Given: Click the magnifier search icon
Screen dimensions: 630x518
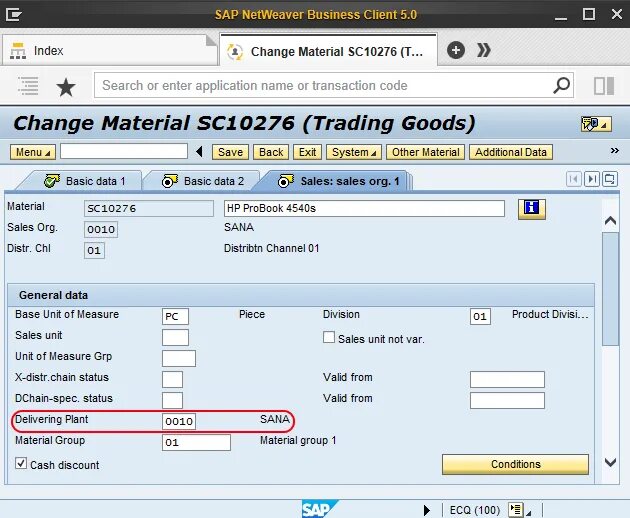Looking at the screenshot, I should [x=561, y=85].
